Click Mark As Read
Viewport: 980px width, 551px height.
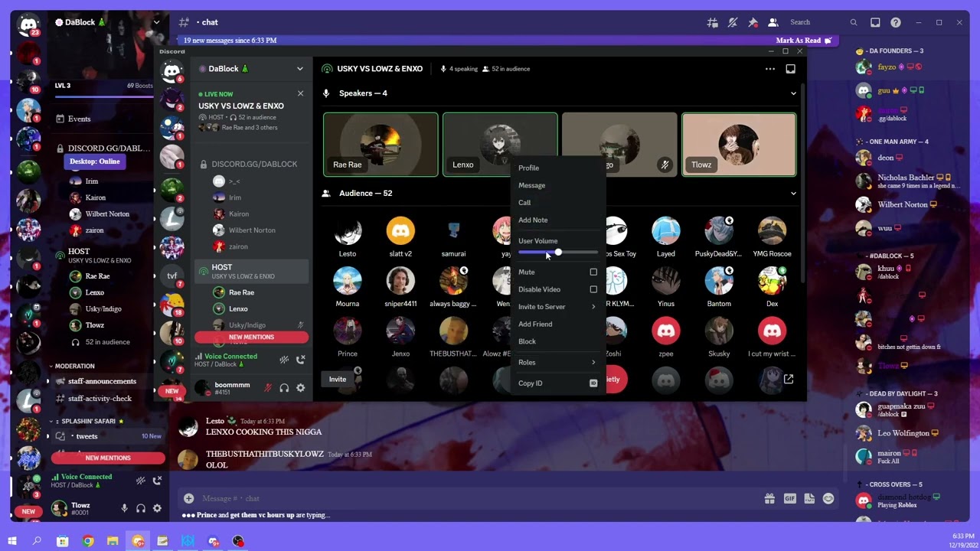804,40
